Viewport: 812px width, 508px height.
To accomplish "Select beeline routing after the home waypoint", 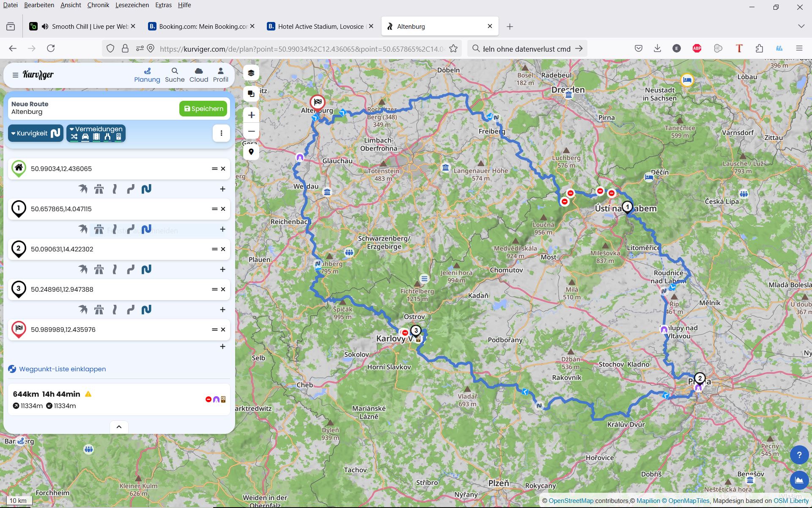I will 83,189.
